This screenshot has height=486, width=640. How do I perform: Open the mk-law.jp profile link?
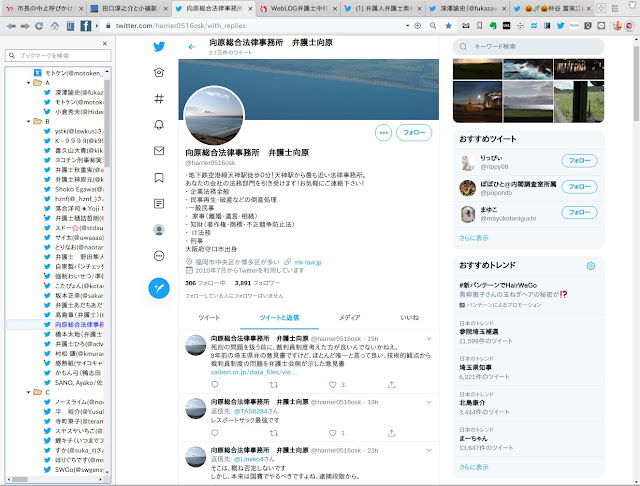pyautogui.click(x=307, y=262)
